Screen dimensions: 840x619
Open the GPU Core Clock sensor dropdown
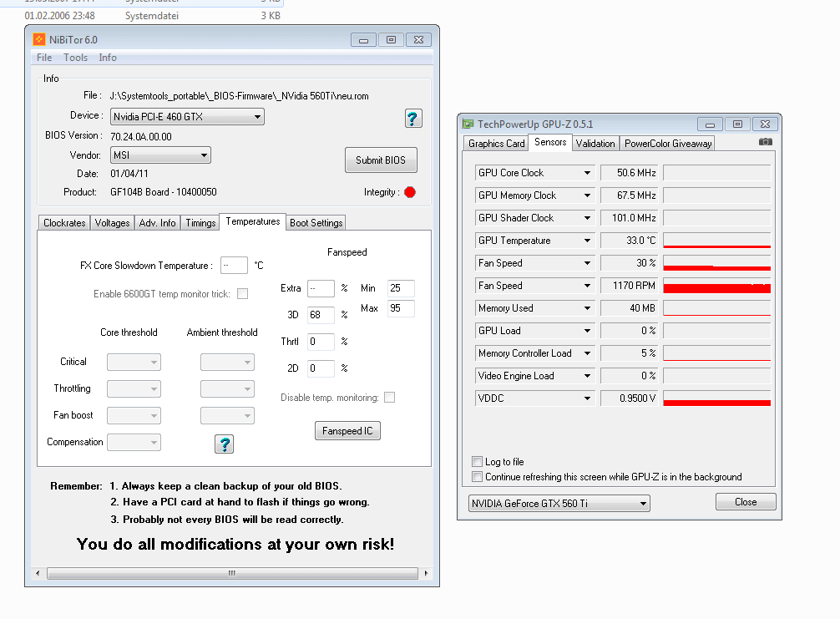tap(534, 173)
